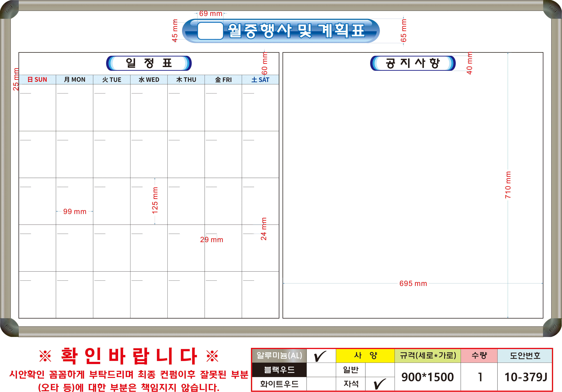Screen dimensions: 562x392
Task: Click the 규격(세로*가로) header cell
Action: pos(428,356)
